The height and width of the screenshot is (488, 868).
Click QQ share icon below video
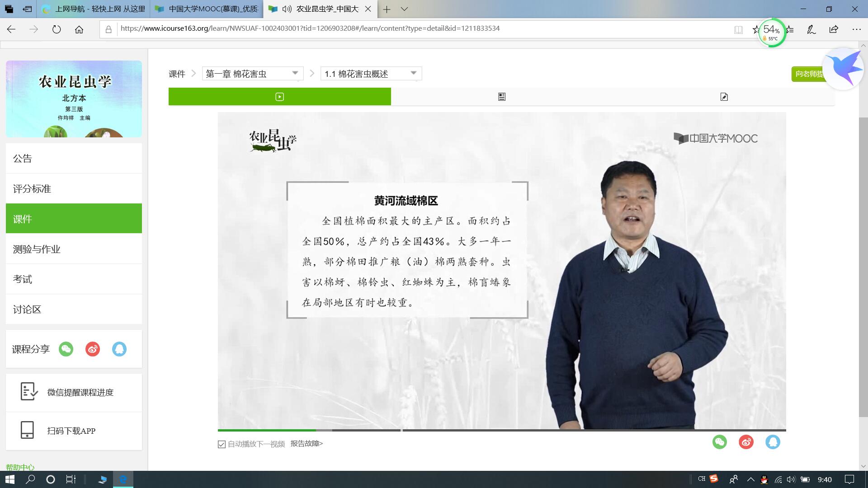773,442
